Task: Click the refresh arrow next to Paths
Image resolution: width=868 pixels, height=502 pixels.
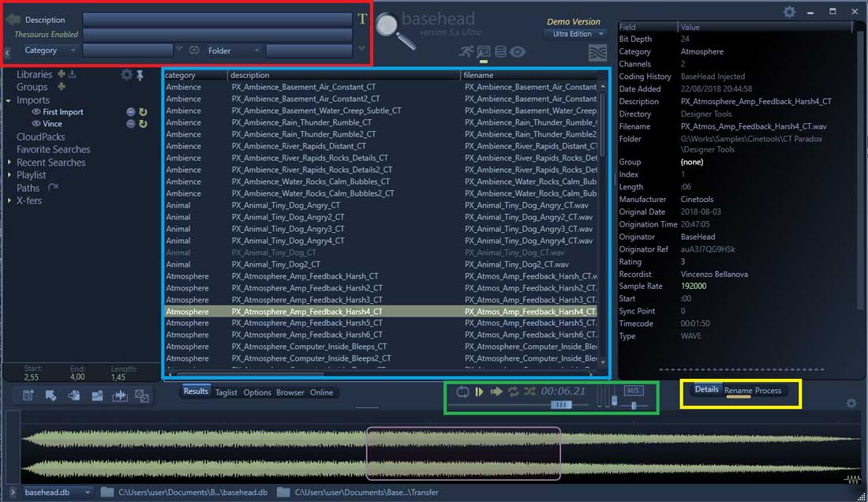Action: (x=53, y=188)
